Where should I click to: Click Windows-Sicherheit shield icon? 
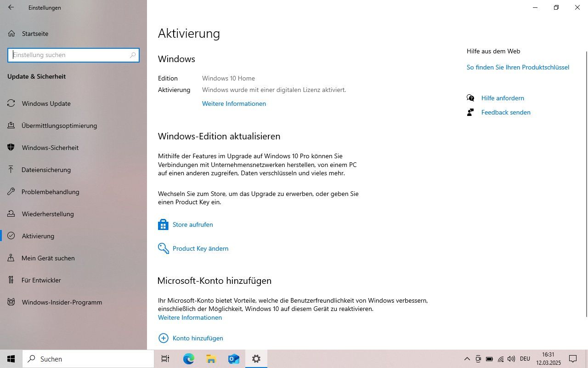pyautogui.click(x=11, y=148)
